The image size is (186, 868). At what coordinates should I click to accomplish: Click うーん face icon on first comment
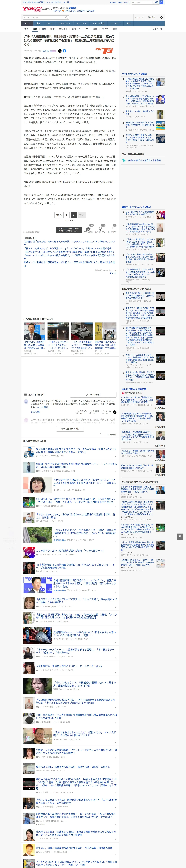point(103,412)
